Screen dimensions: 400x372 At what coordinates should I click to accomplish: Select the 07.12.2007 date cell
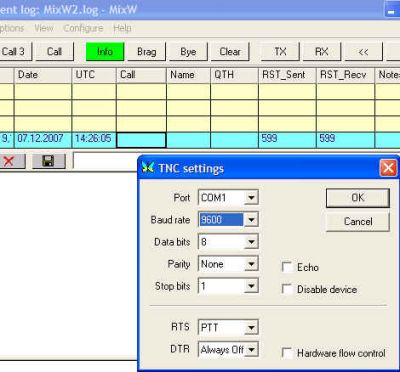pos(43,140)
